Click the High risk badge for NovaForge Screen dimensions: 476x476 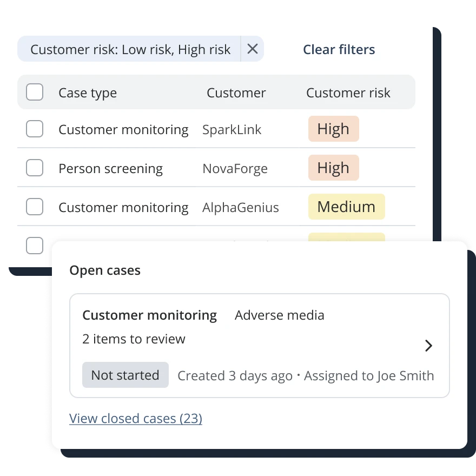tap(334, 168)
